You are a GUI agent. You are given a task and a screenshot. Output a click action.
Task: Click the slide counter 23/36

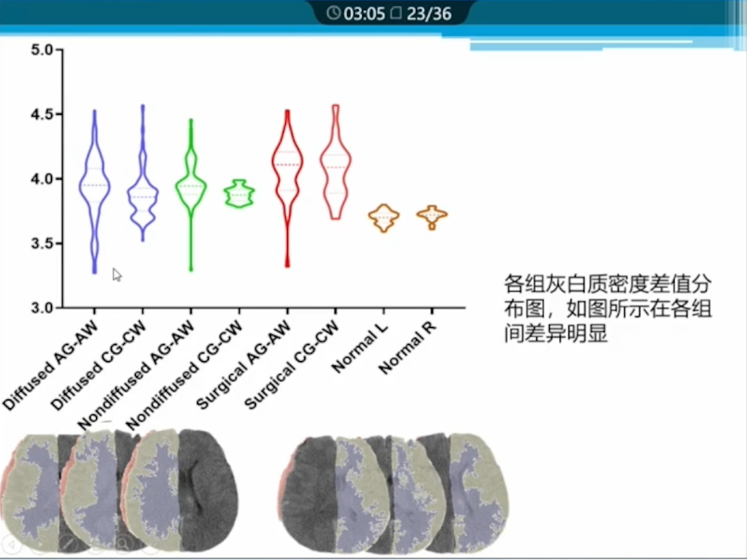(x=429, y=14)
